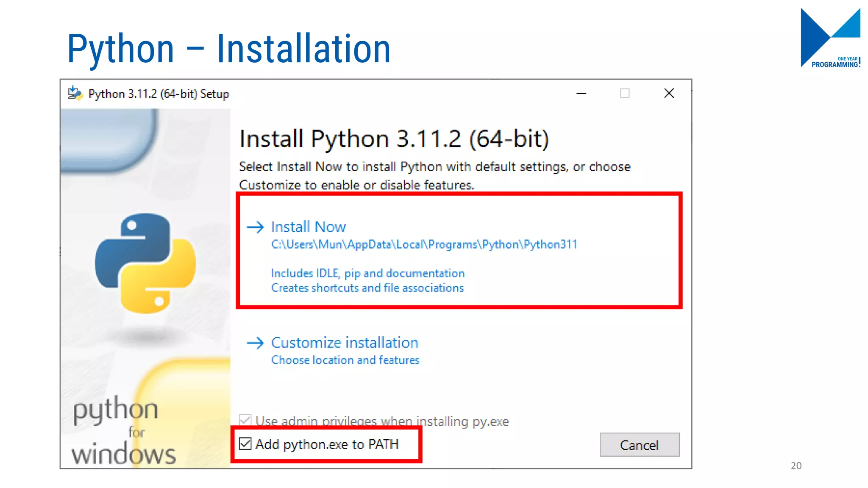The width and height of the screenshot is (868, 488).
Task: Click 'Creates shortcuts and file associations' text
Action: point(367,288)
